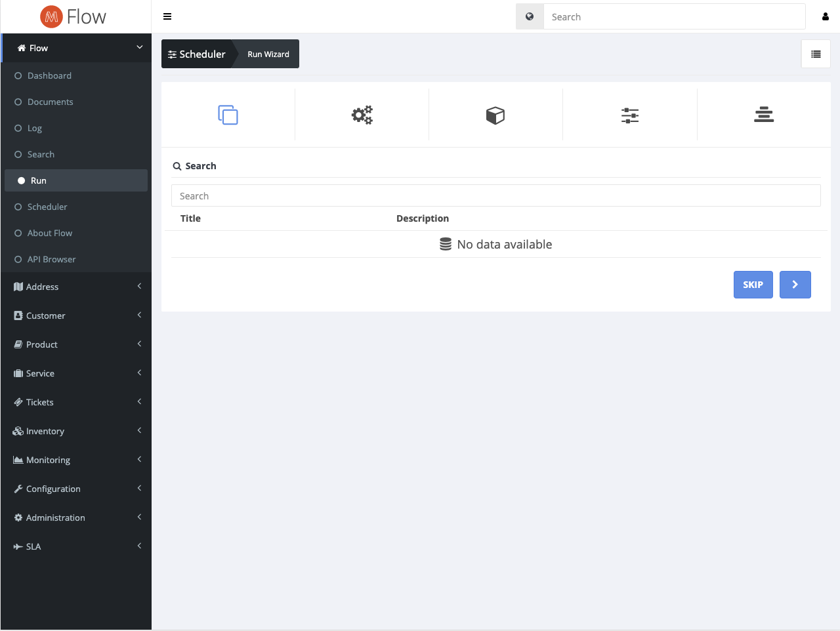Open the list view icon button
The width and height of the screenshot is (840, 631).
[816, 54]
